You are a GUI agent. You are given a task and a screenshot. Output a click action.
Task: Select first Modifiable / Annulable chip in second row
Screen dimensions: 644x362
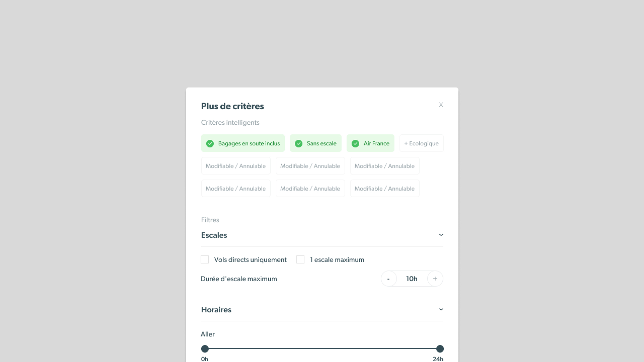point(235,166)
